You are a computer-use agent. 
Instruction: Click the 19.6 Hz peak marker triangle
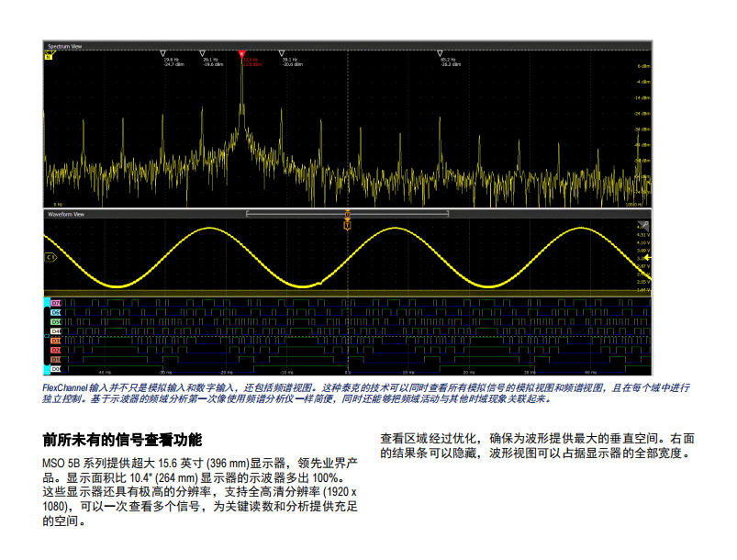[163, 53]
